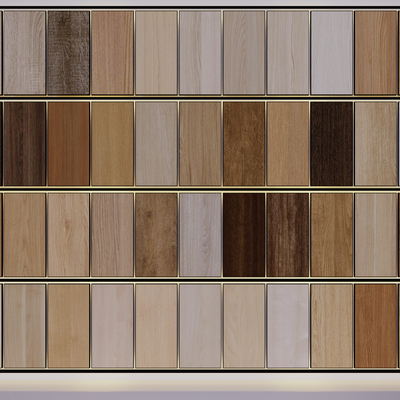Choose the gray-brown swatch left of the mottled third-row one

pyautogui.click(x=112, y=235)
